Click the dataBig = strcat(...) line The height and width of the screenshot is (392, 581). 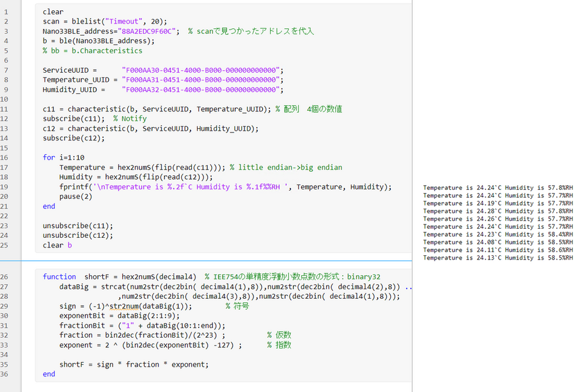[x=235, y=287]
